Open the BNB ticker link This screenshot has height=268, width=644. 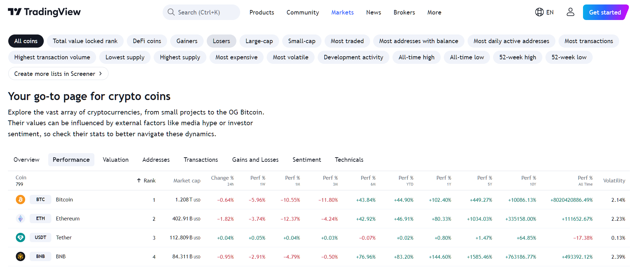tap(40, 256)
